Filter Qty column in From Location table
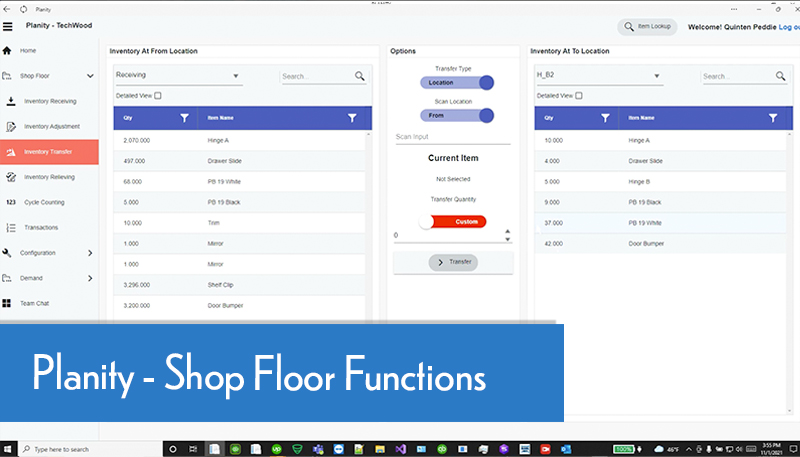The height and width of the screenshot is (457, 800). [184, 118]
